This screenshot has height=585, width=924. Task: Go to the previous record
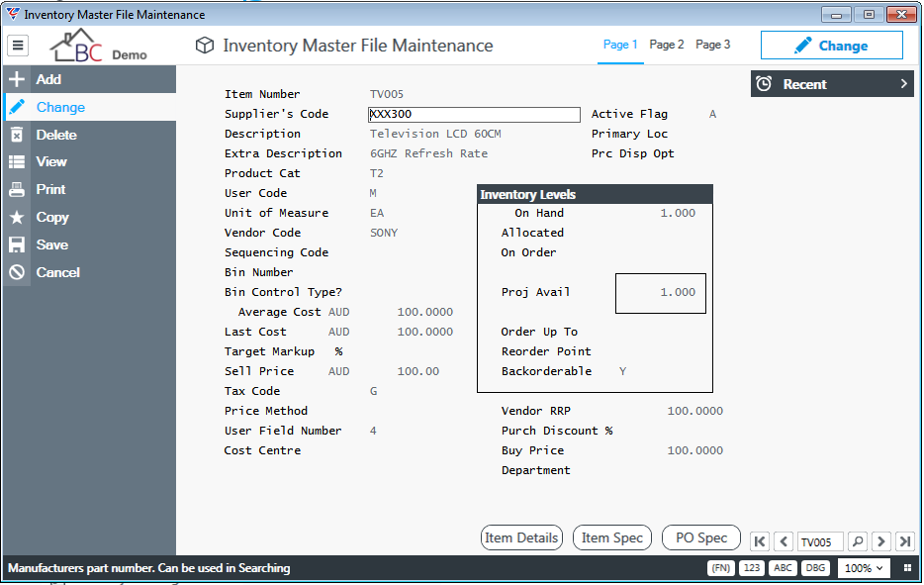[x=784, y=541]
